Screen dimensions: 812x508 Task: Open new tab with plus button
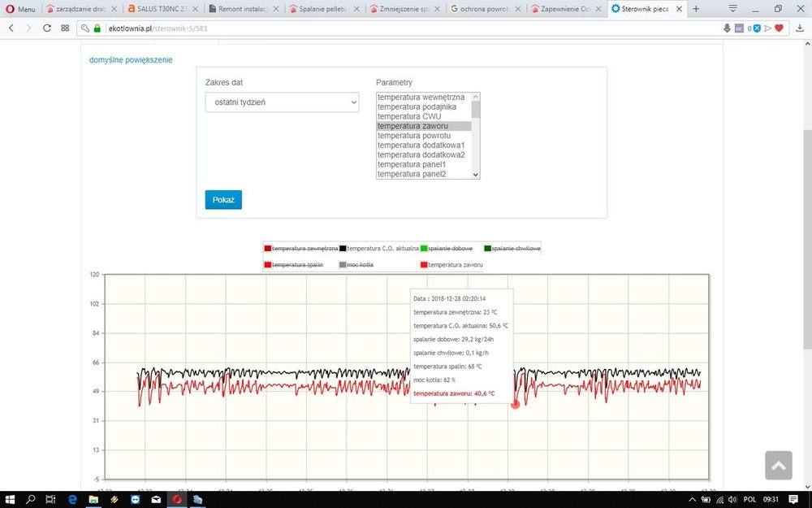click(x=696, y=9)
